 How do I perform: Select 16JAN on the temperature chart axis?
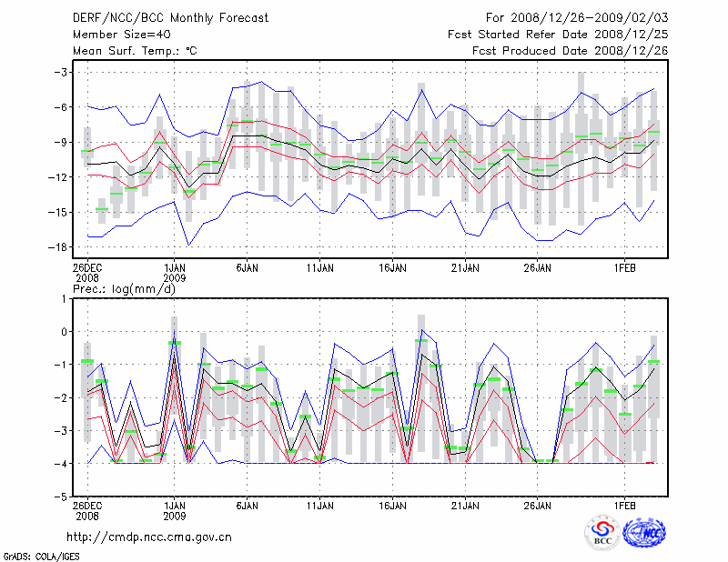coord(392,268)
